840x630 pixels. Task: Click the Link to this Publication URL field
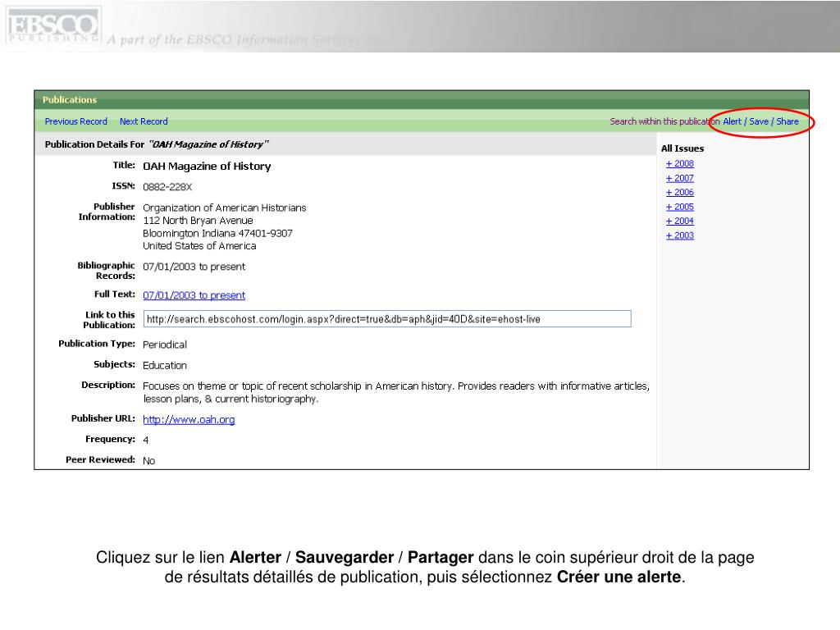click(x=387, y=319)
